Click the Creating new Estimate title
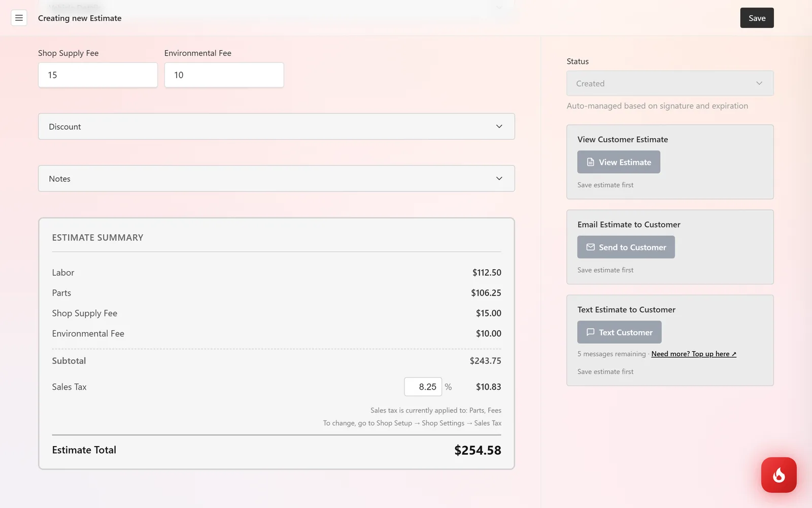812x508 pixels. pyautogui.click(x=80, y=18)
